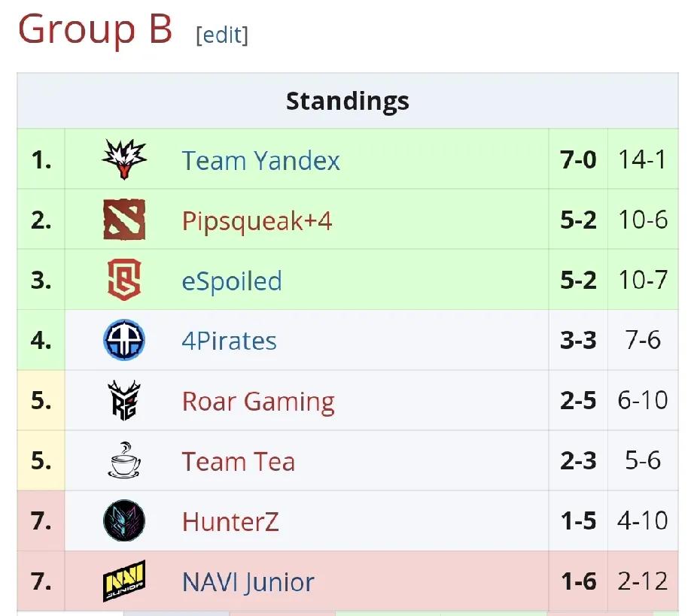Click the NAVI Junior logo icon
The width and height of the screenshot is (694, 616).
(124, 581)
